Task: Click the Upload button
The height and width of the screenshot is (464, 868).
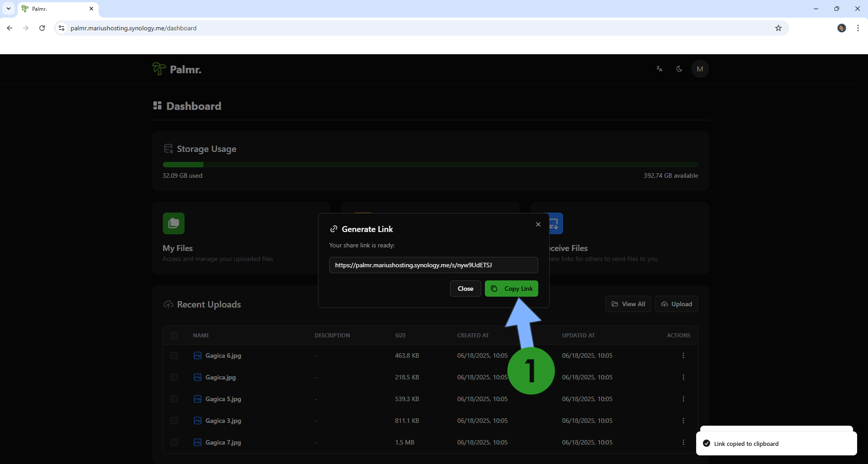Action: click(677, 304)
